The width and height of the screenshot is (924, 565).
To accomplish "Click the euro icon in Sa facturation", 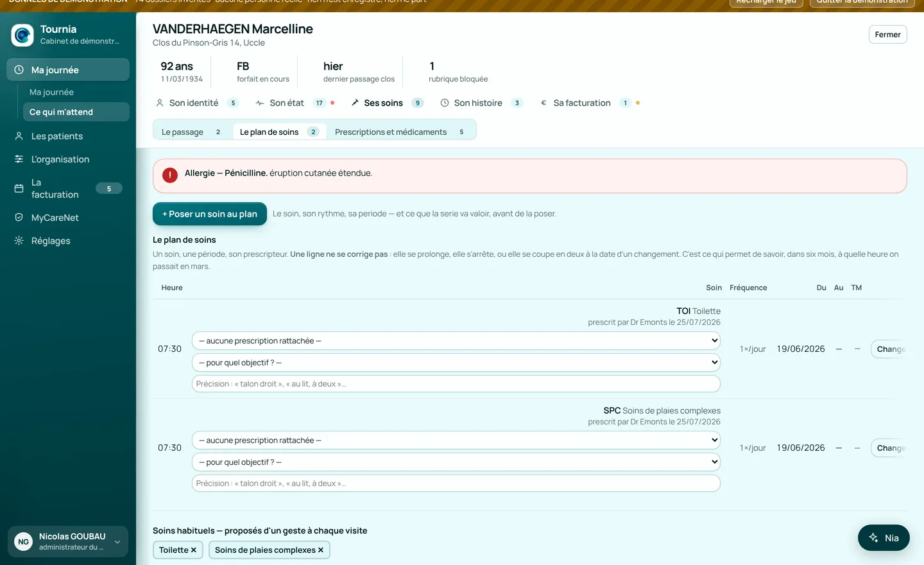I will [x=544, y=103].
